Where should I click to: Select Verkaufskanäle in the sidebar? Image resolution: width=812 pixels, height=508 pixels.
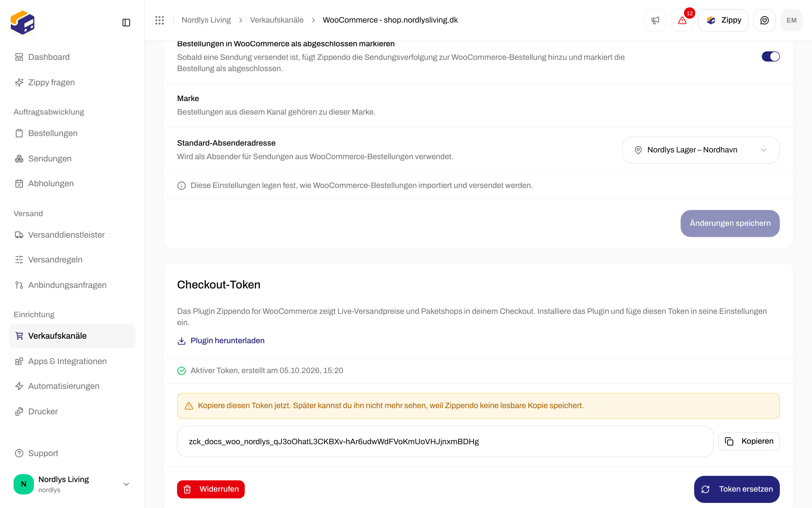pos(72,336)
